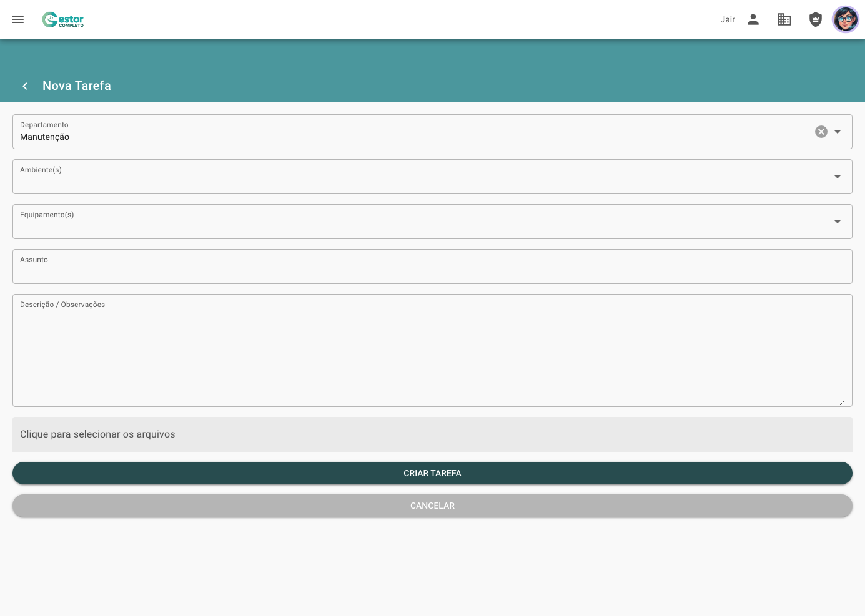Screen dimensions: 865x616
Task: Go back using the back arrow
Action: 25,86
